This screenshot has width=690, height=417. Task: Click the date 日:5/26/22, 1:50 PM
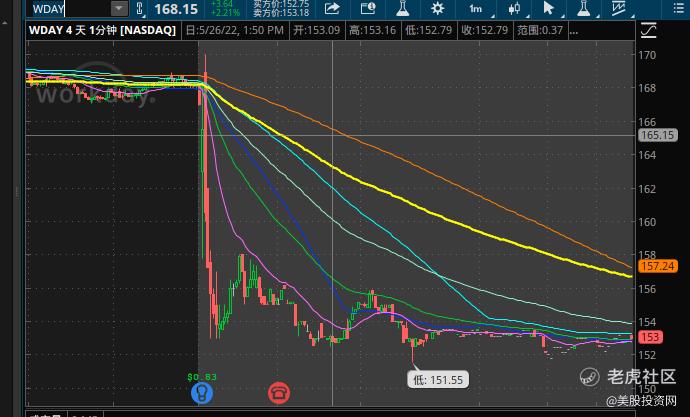(235, 30)
